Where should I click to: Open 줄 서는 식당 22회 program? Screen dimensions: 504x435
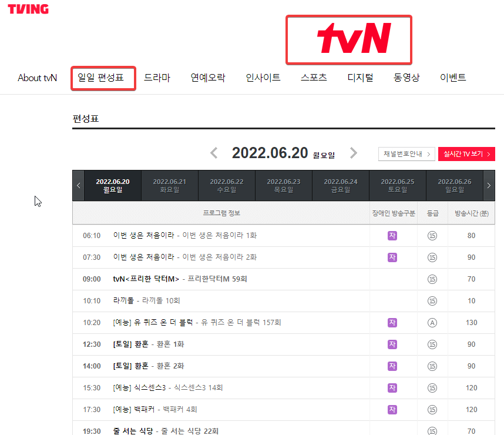tap(166, 431)
